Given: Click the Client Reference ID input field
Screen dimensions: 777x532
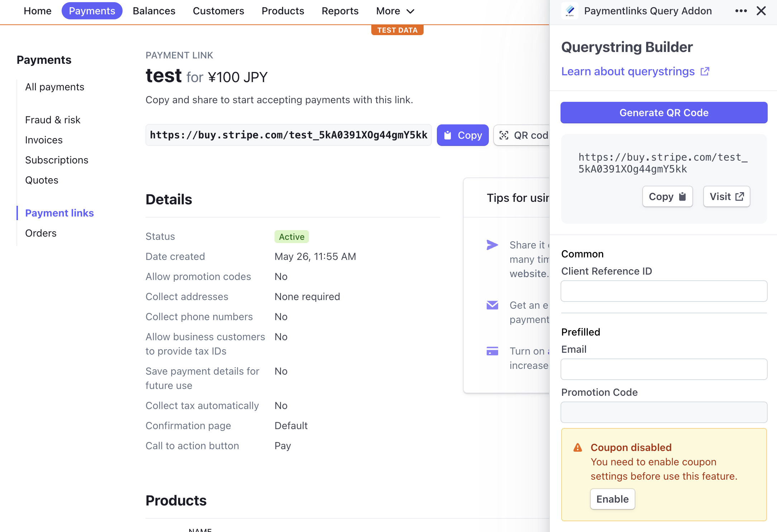Looking at the screenshot, I should pos(664,291).
